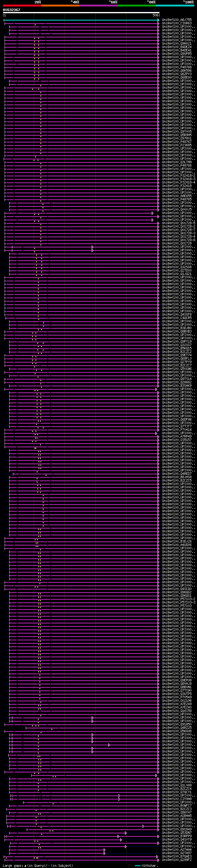The width and height of the screenshot is (197, 868).
Task: Open the UniRef100_Q5R9H5 entry
Action: pos(177,135)
